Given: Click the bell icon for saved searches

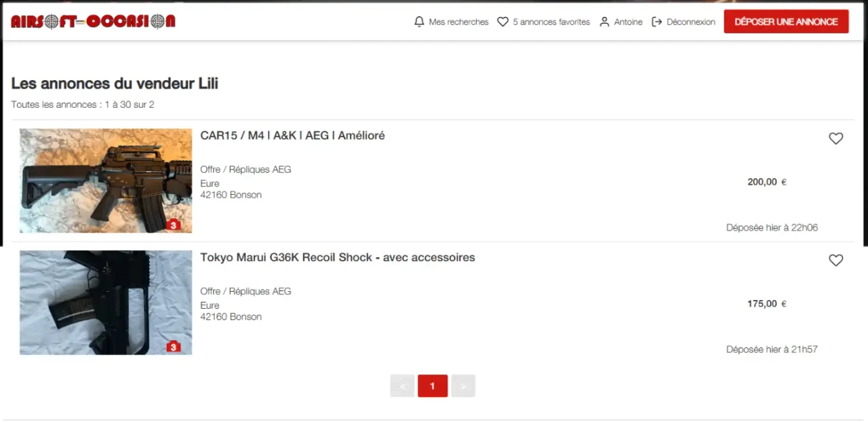Looking at the screenshot, I should click(x=419, y=22).
